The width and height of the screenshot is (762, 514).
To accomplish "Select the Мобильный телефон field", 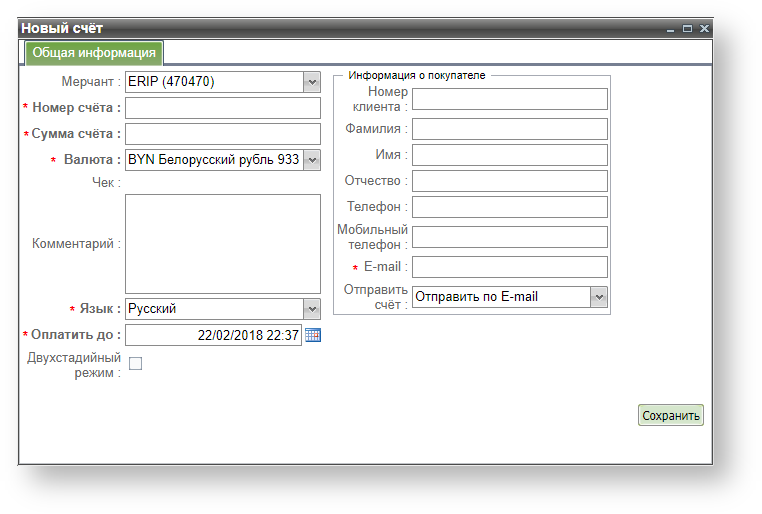I will (x=510, y=237).
